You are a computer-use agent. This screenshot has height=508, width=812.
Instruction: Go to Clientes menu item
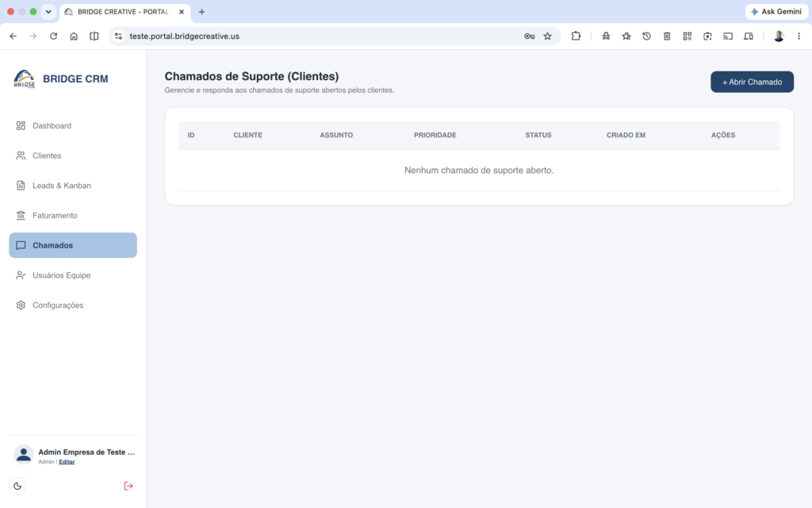73,156
